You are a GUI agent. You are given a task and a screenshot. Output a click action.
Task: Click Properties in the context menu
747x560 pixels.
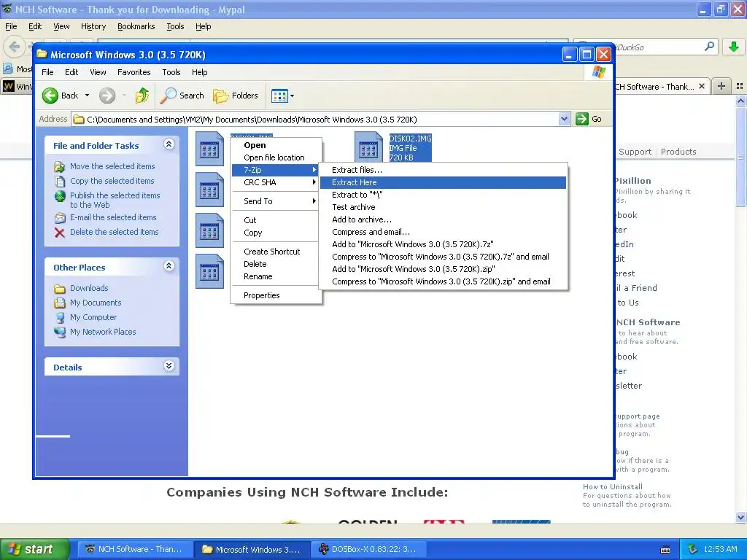[276, 295]
